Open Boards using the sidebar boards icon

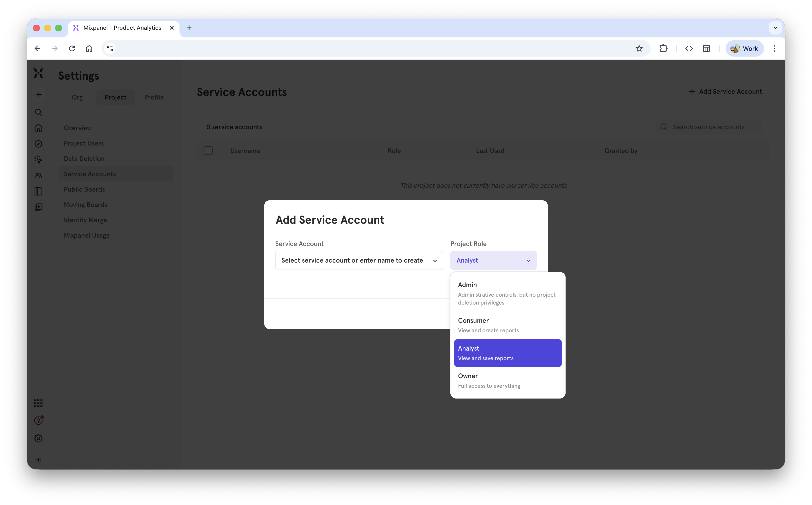(38, 191)
